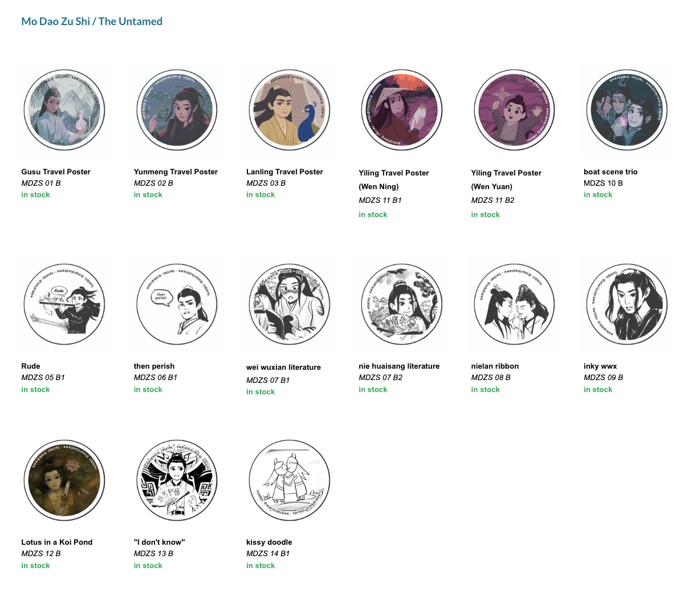Select the kissy doodle badge image
700x604 pixels.
(290, 480)
